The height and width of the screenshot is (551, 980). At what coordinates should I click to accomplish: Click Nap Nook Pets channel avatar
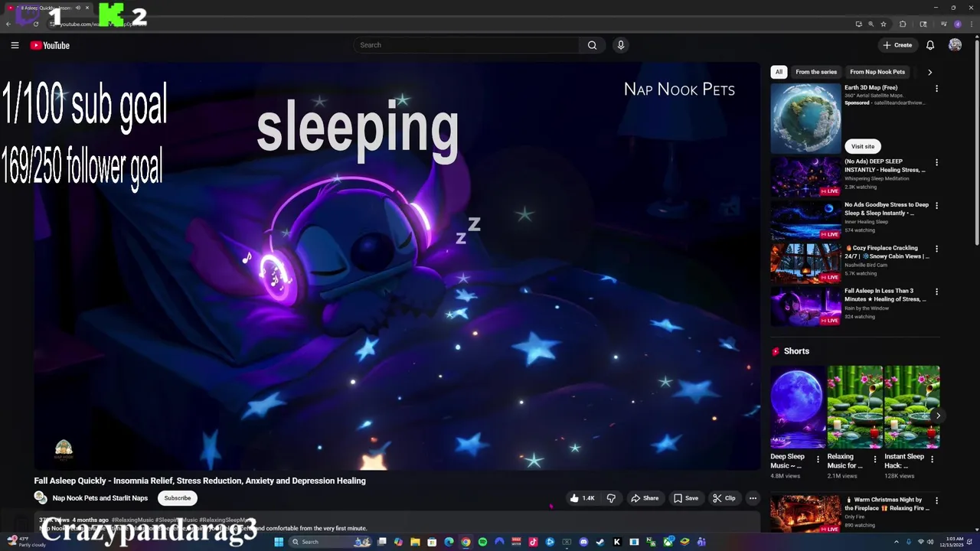[41, 497]
